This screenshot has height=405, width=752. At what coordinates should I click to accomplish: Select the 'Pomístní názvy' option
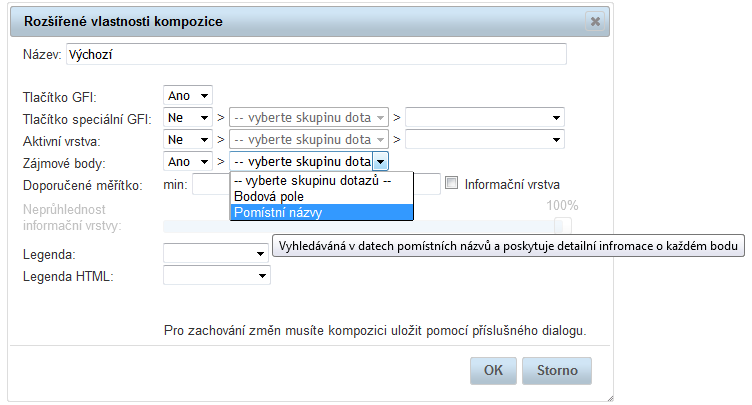click(321, 213)
